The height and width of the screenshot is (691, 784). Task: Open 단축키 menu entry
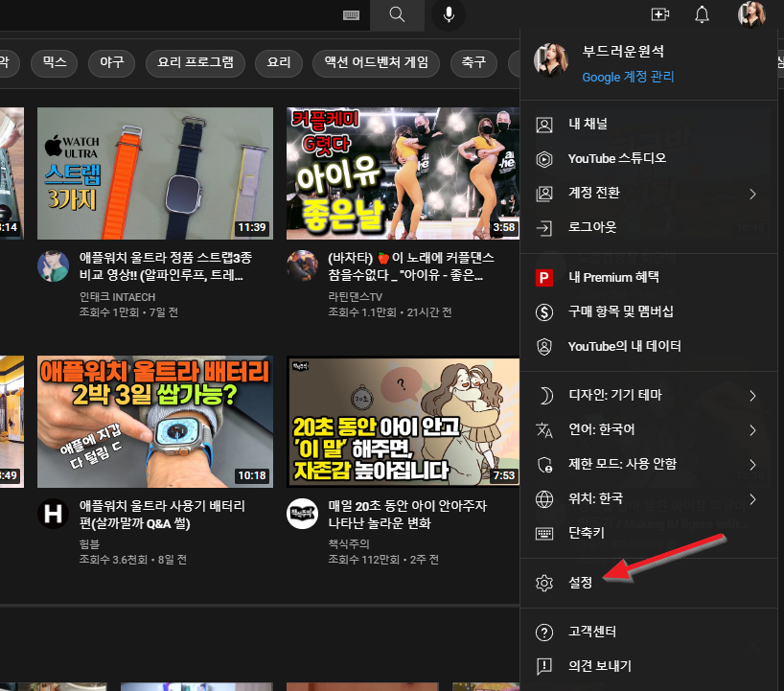[649, 534]
